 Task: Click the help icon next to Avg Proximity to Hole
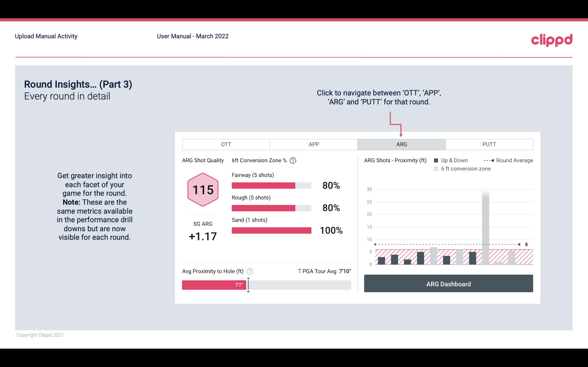point(251,271)
